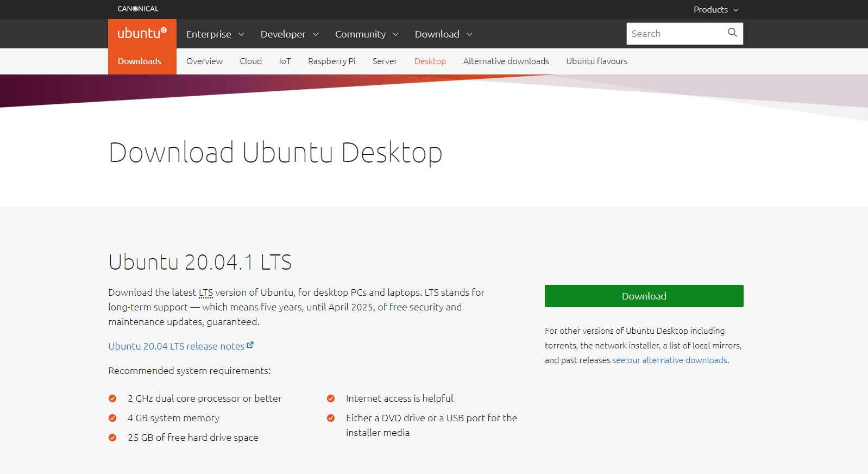Open the Community menu

pyautogui.click(x=367, y=34)
